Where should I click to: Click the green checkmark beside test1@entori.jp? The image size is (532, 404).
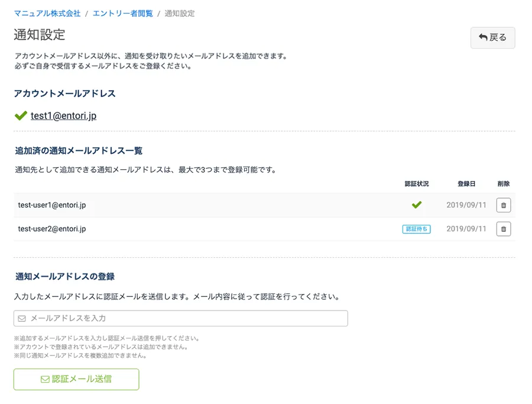(21, 116)
